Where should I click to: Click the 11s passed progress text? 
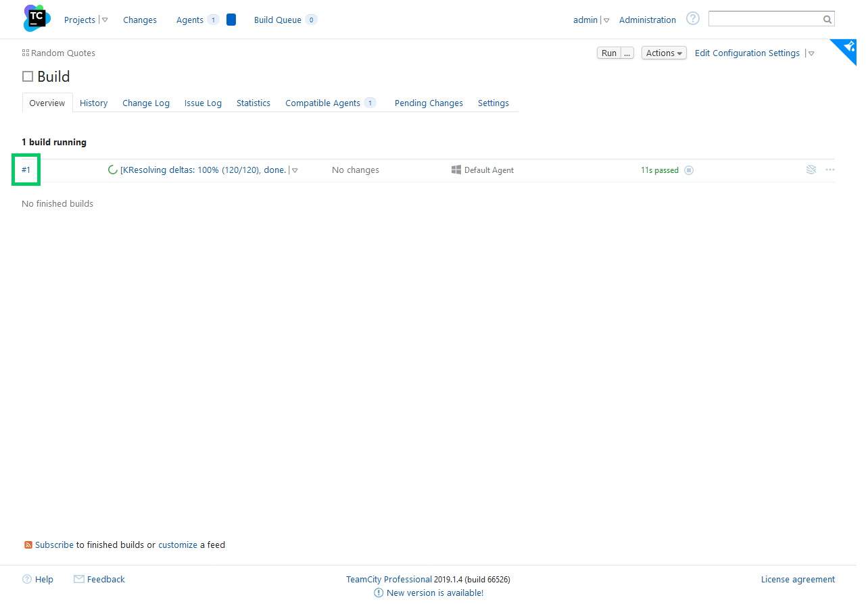pos(660,170)
